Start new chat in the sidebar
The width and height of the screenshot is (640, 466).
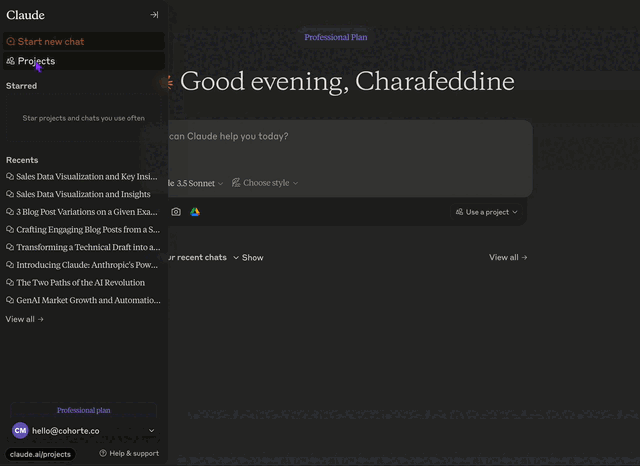tap(84, 42)
